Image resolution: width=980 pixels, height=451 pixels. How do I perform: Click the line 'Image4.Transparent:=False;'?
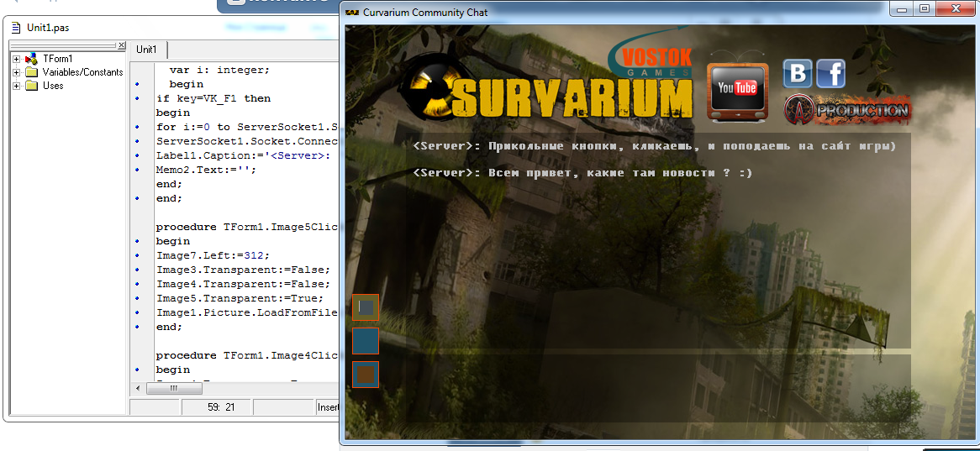tap(243, 284)
